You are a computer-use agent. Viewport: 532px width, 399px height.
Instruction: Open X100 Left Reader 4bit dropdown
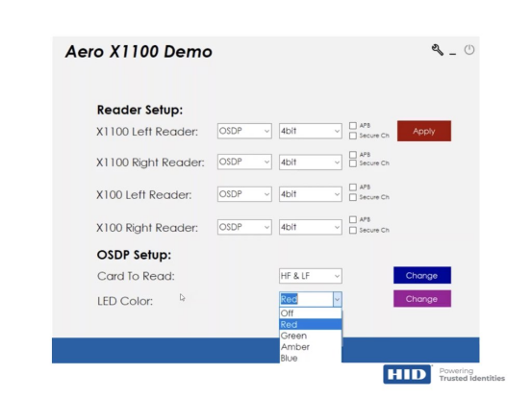[311, 194]
